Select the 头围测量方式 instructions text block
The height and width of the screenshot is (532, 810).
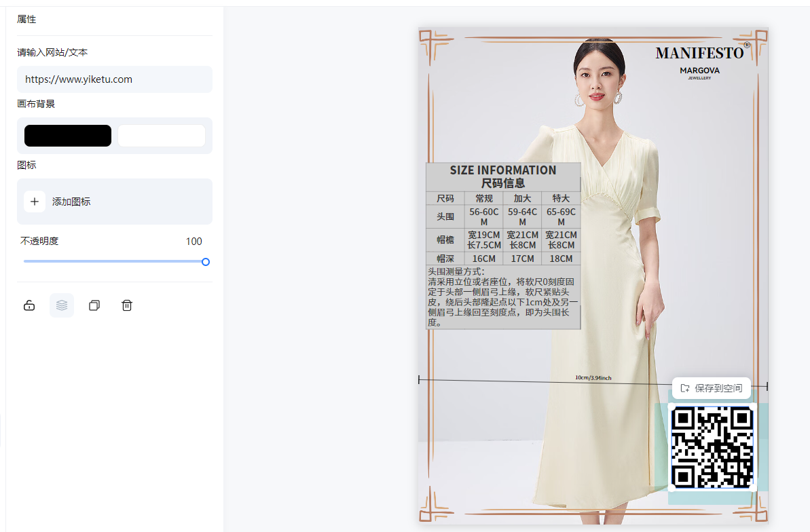[x=503, y=297]
